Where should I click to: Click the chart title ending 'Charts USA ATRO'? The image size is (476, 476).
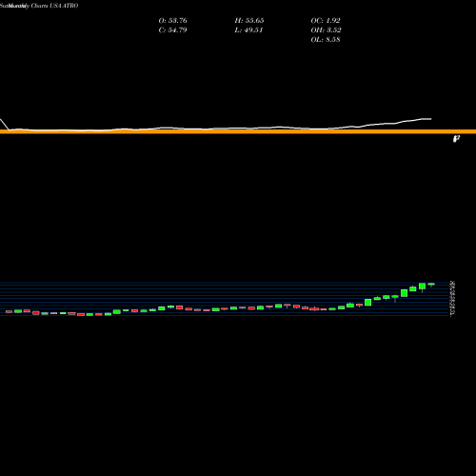39,6
